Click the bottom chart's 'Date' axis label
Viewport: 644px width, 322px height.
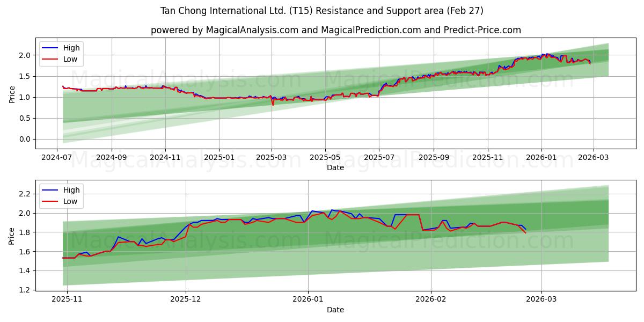335,310
